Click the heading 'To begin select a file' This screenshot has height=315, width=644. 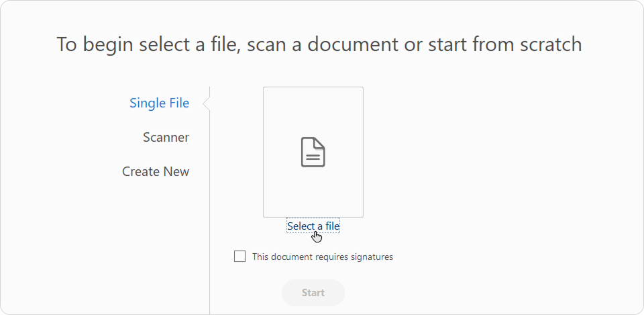(319, 44)
